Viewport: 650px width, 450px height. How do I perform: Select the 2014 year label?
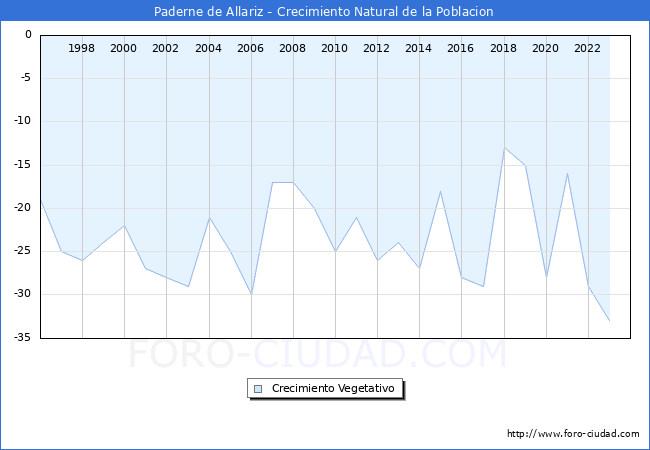tap(418, 48)
